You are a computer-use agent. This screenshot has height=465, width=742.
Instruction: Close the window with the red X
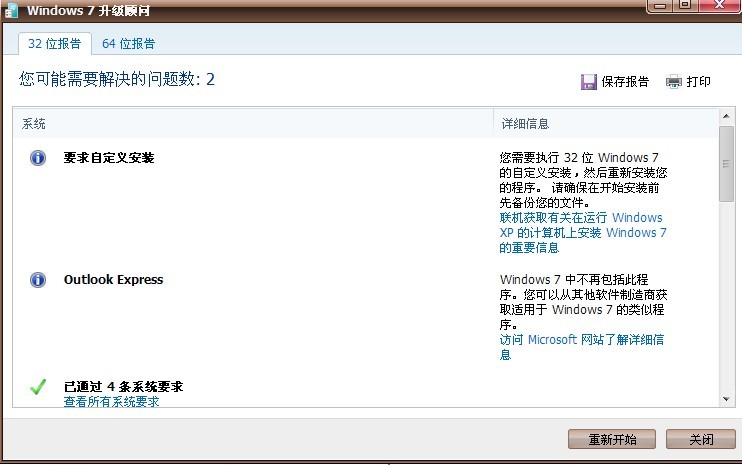tap(719, 6)
